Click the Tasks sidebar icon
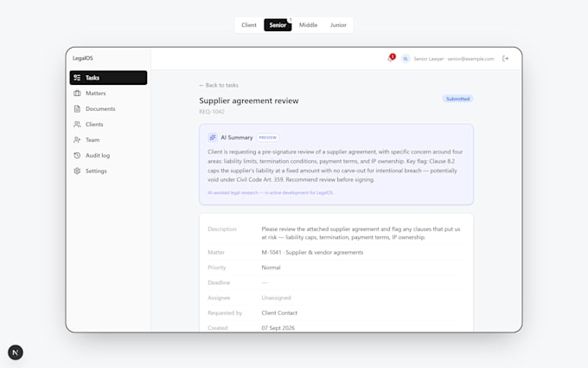Image resolution: width=588 pixels, height=368 pixels. click(77, 78)
